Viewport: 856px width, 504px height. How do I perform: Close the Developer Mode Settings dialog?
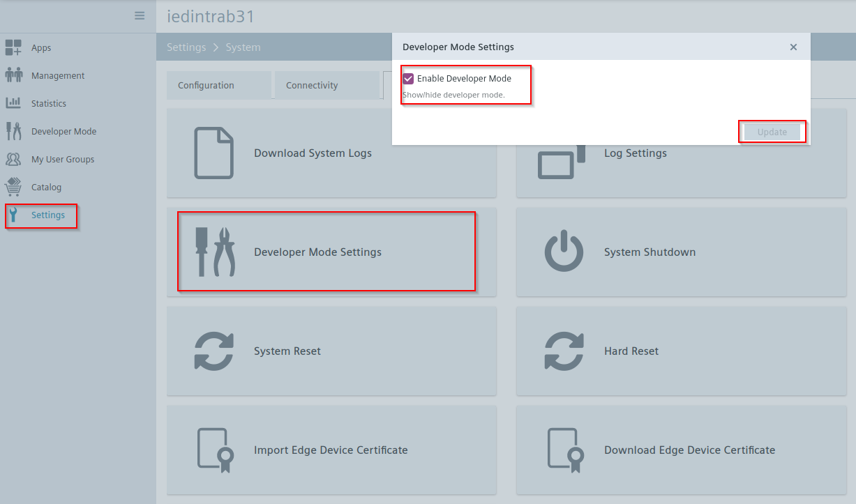(793, 47)
